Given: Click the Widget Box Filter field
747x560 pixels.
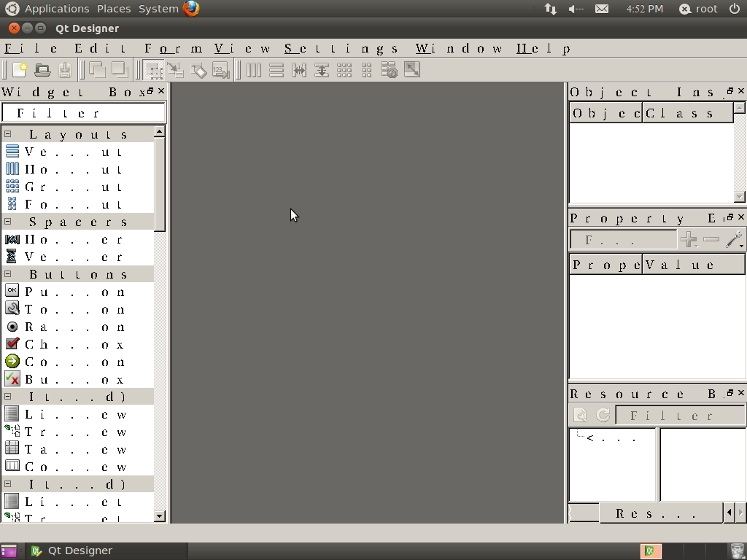Looking at the screenshot, I should click(84, 113).
